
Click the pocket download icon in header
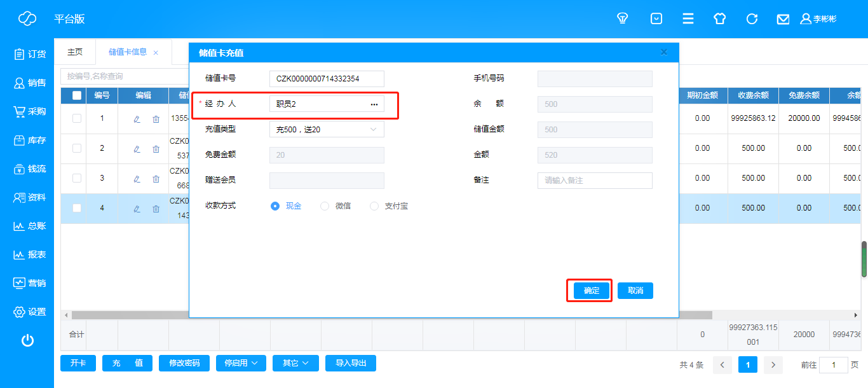pyautogui.click(x=656, y=19)
